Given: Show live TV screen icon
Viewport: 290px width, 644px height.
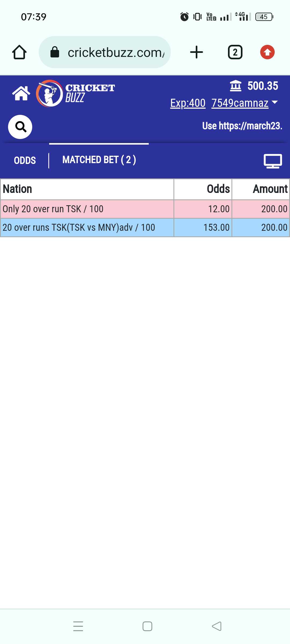Looking at the screenshot, I should tap(273, 161).
